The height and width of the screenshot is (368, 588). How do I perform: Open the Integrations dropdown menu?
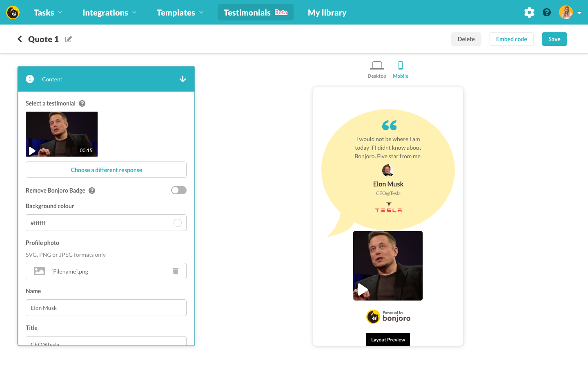(109, 13)
